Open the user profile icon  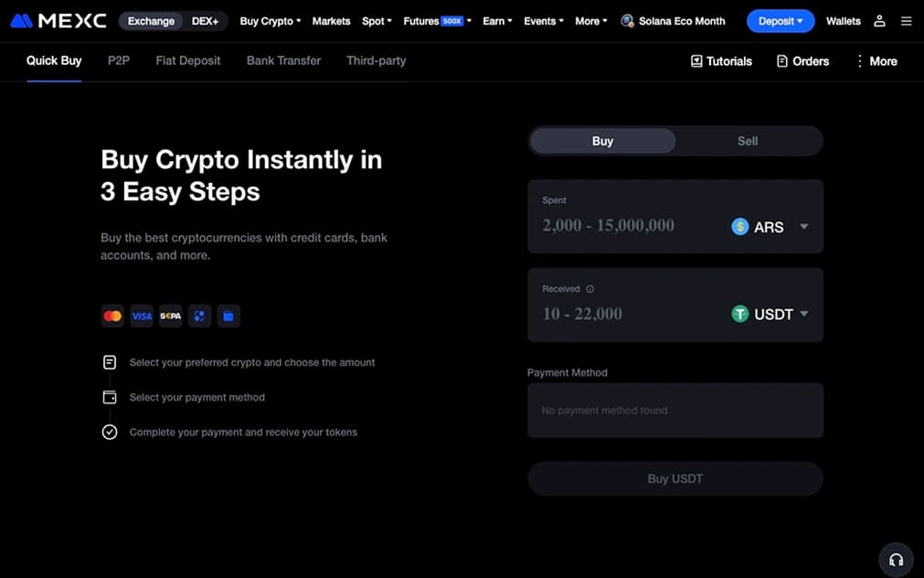879,21
